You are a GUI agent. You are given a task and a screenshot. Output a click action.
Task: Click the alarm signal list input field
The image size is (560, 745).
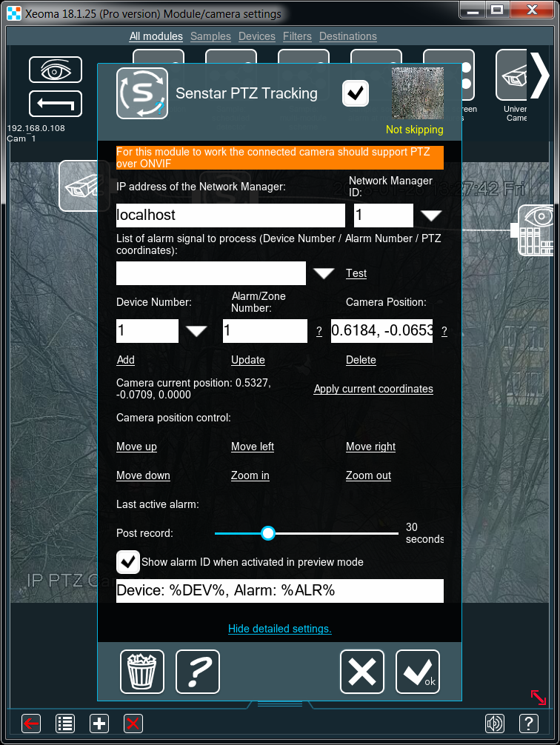coord(211,273)
